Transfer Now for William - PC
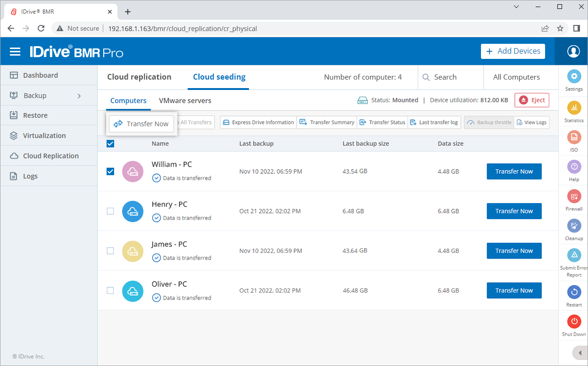This screenshot has height=366, width=588. click(x=514, y=171)
